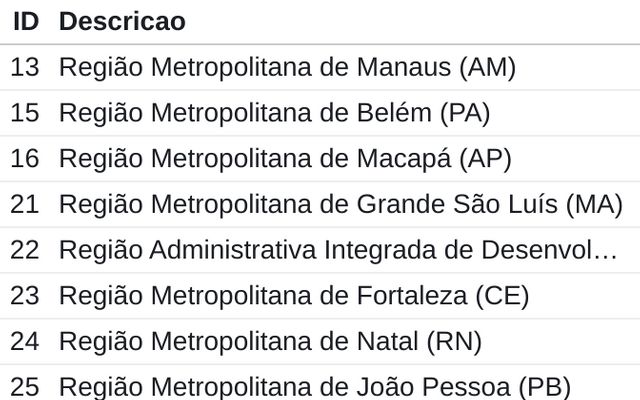Viewport: 640px width, 400px height.
Task: Click the ID 16 cell
Action: coord(25,158)
